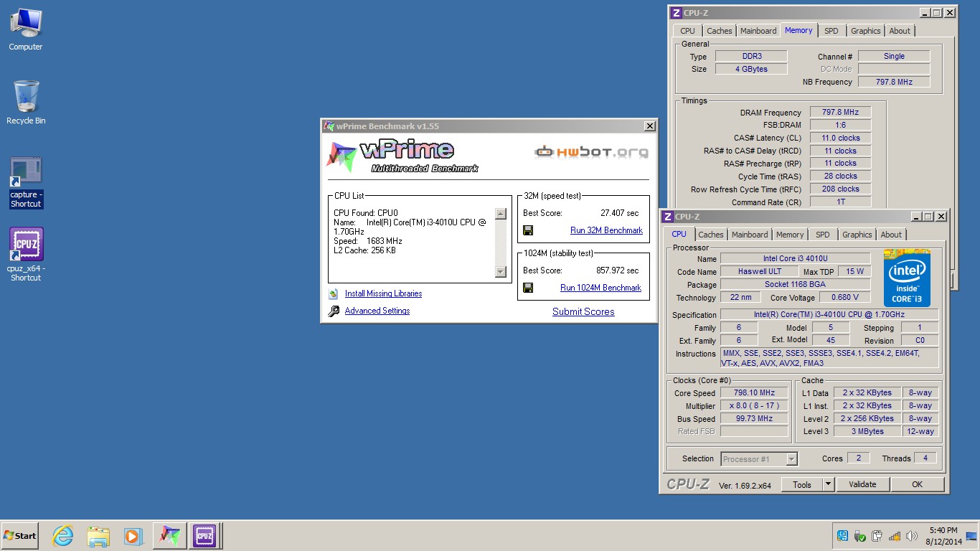Click the Safely Remove Hardware tray icon
The image size is (980, 551).
coord(859,536)
